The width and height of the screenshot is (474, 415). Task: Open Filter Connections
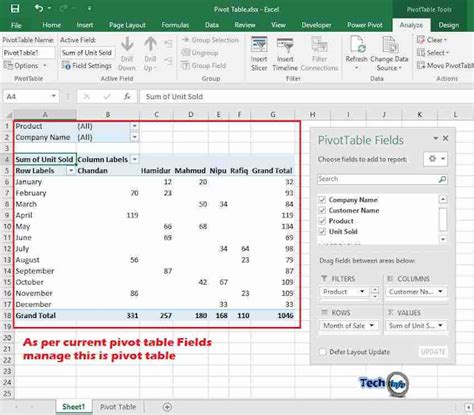(x=319, y=53)
